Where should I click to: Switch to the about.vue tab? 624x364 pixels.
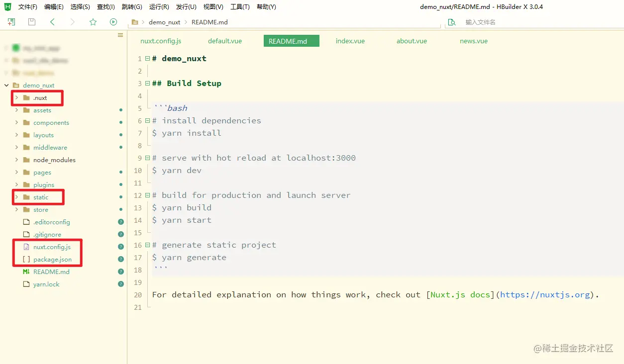coord(412,41)
